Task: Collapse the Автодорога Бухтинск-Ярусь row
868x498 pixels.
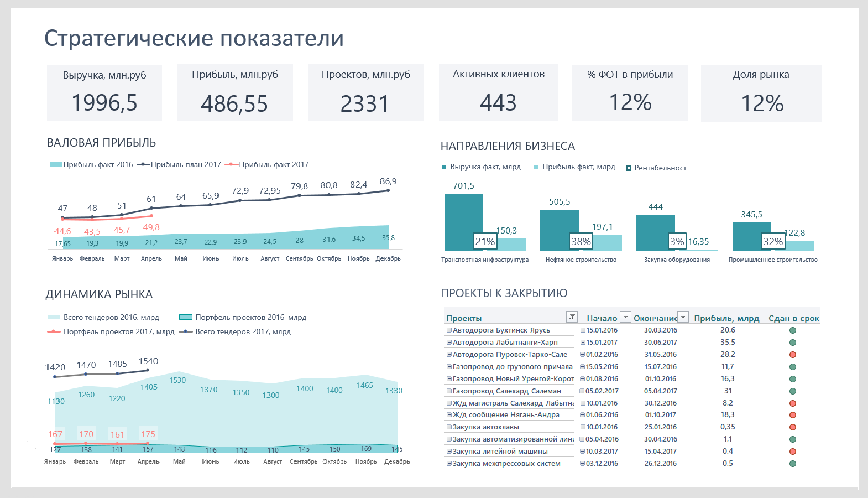Action: 449,330
